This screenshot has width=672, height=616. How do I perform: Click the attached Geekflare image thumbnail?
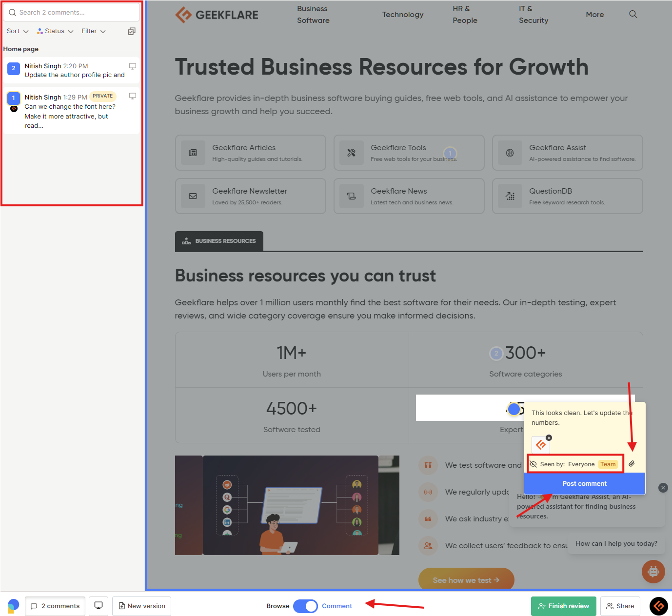click(x=541, y=445)
